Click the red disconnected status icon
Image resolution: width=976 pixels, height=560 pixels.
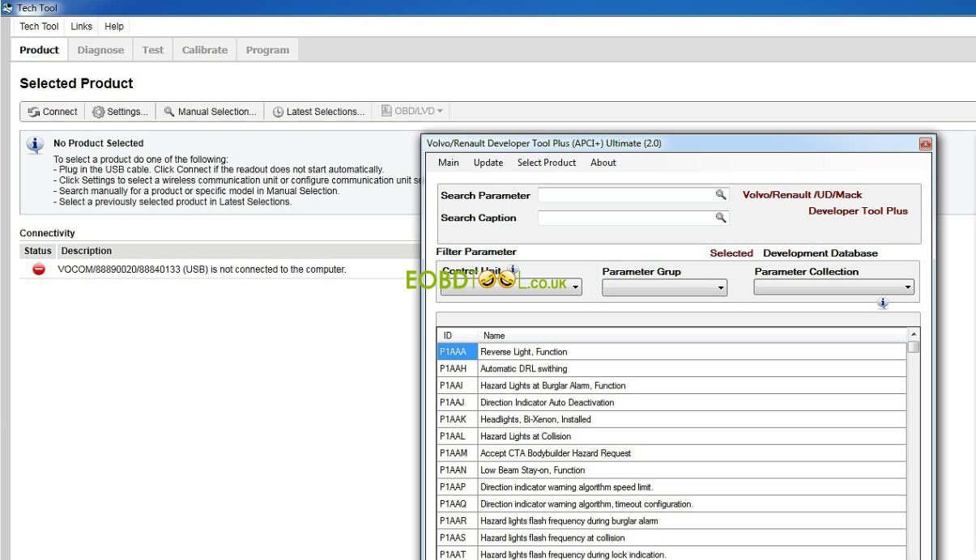click(38, 269)
